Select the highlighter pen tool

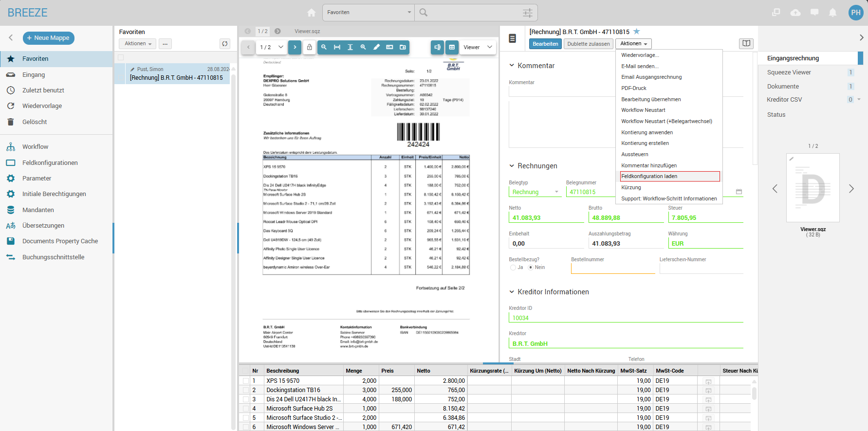point(376,47)
